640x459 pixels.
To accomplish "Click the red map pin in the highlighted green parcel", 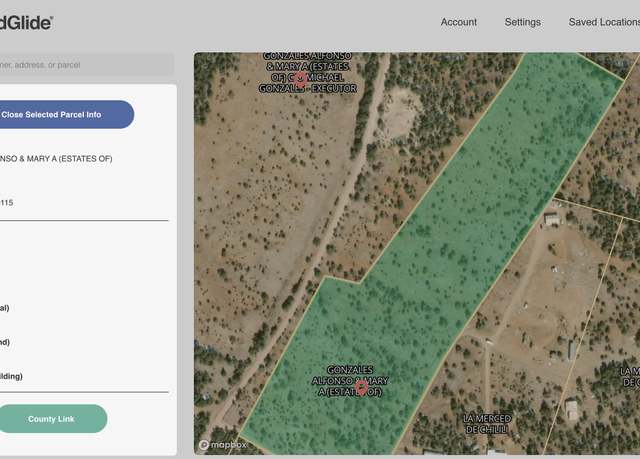I will pos(361,386).
